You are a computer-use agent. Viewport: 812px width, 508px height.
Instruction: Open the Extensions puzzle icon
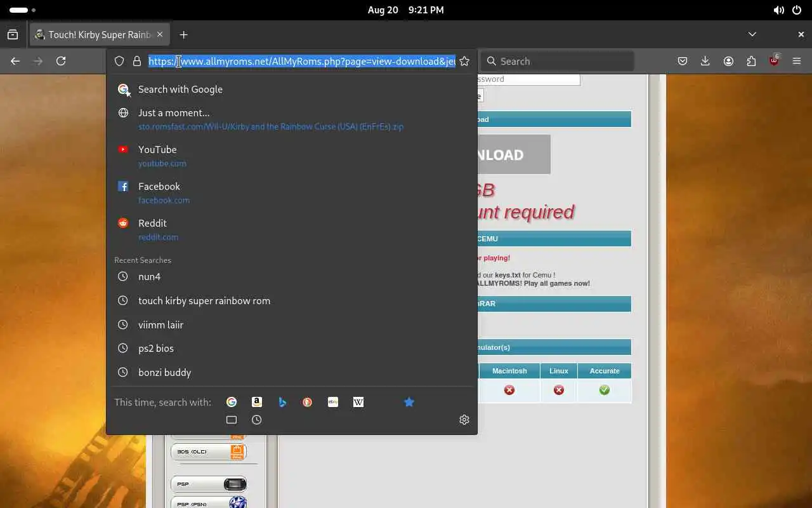tap(751, 61)
